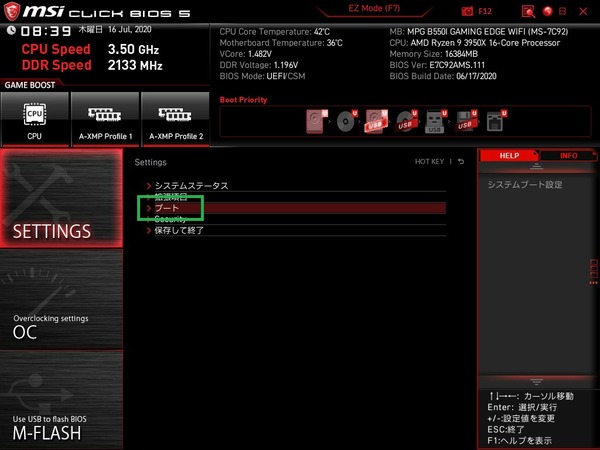The width and height of the screenshot is (600, 450).
Task: Expand the ブート boot settings entry
Action: point(166,208)
